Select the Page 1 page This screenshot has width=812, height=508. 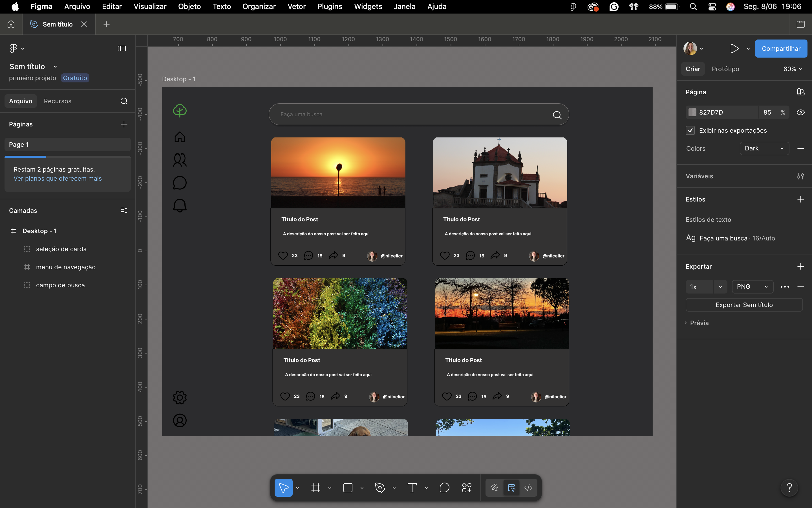pyautogui.click(x=67, y=144)
